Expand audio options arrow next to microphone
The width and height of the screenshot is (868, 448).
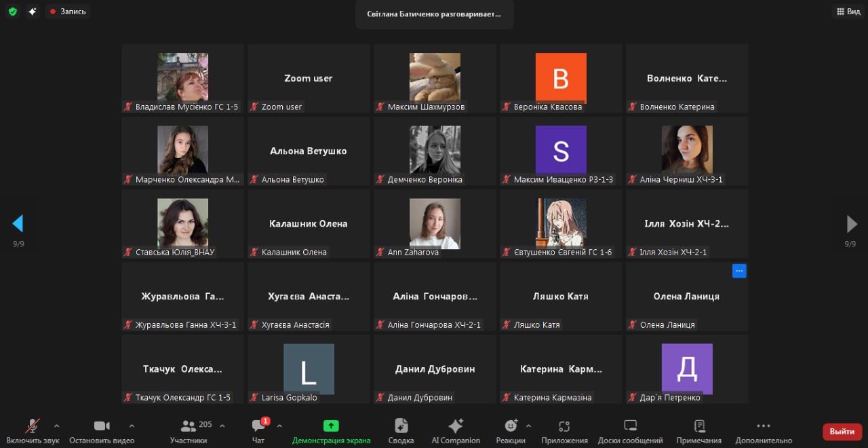[x=57, y=426]
